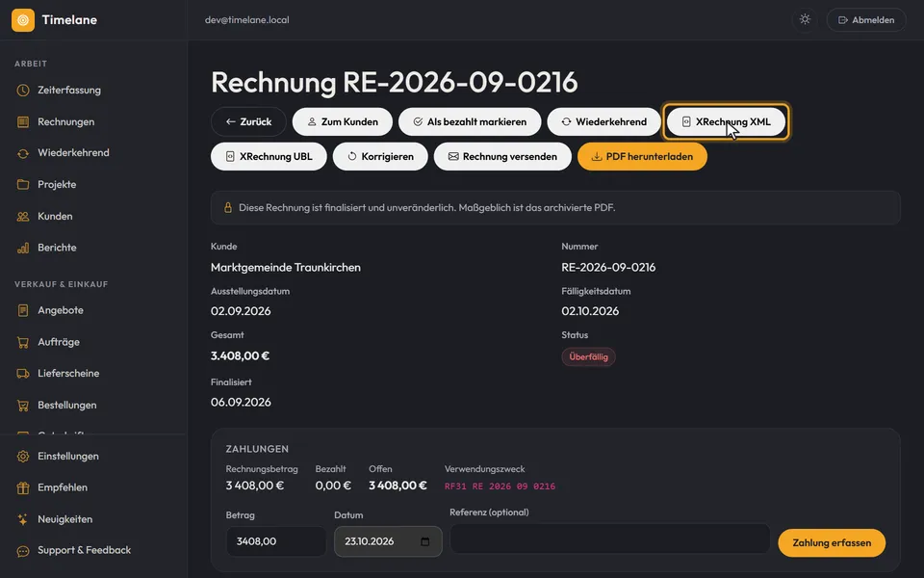This screenshot has height=578, width=924.
Task: Click the Abmelden logout button
Action: point(866,20)
